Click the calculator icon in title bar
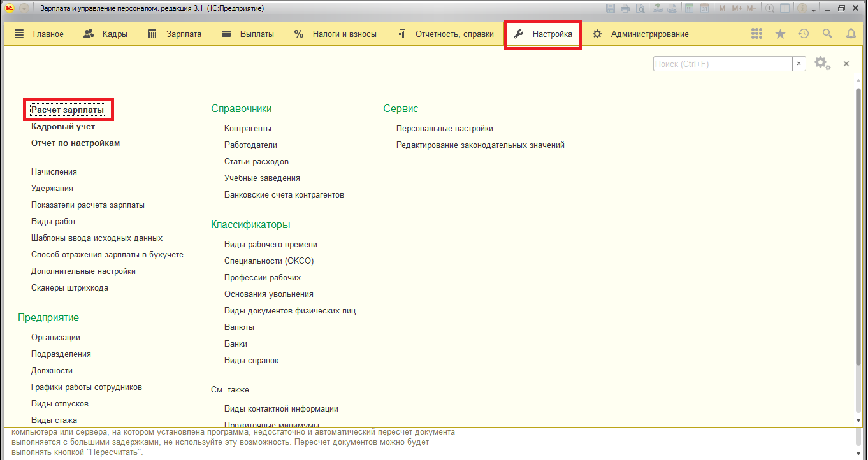Screen dimensions: 868x460 point(688,9)
